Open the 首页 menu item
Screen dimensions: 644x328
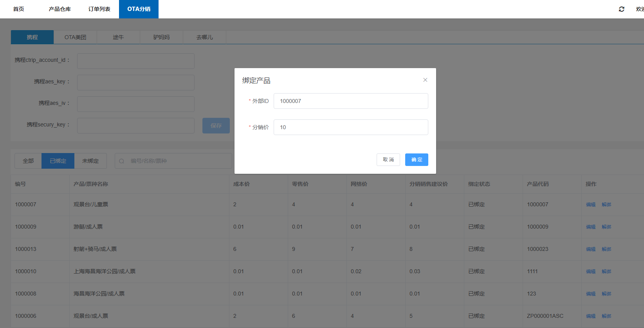(x=19, y=9)
